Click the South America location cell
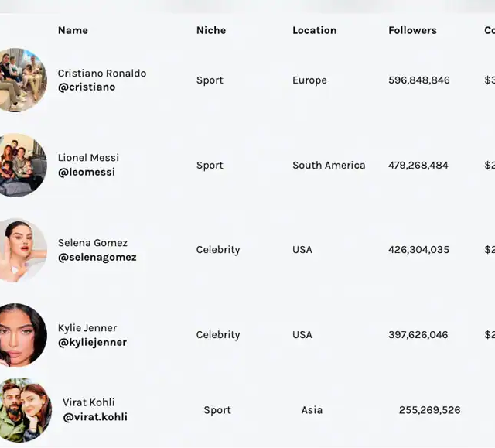The width and height of the screenshot is (495, 448). tap(329, 165)
